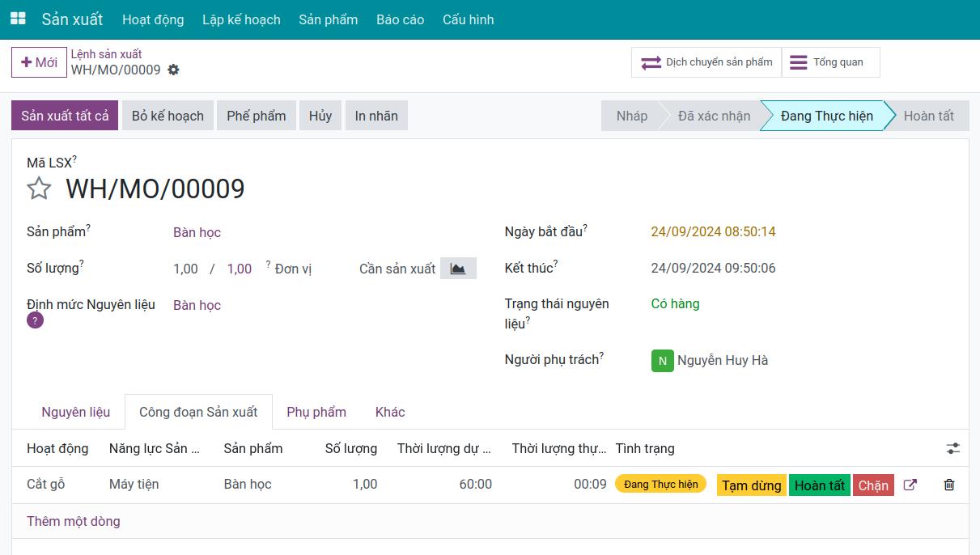Sort by the Năng lực Sản ... column header
This screenshot has height=555, width=980.
[155, 448]
